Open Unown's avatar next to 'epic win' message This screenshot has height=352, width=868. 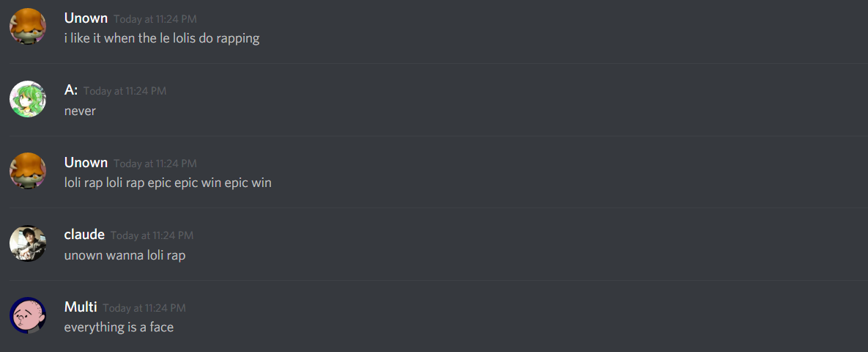click(28, 172)
